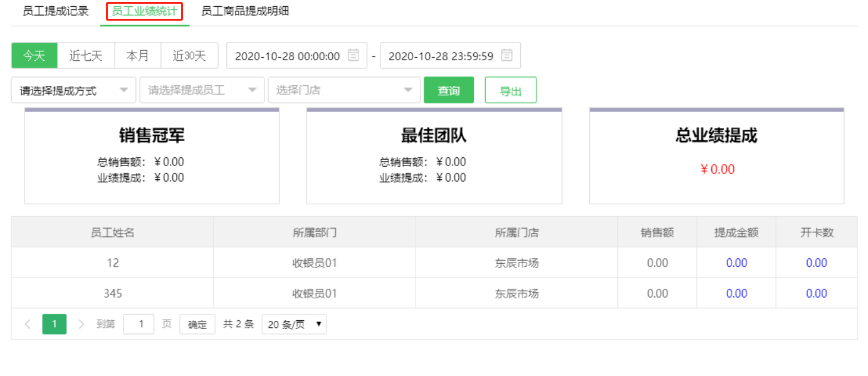This screenshot has height=376, width=868.
Task: Select page number 1 in pagination
Action: click(x=54, y=324)
